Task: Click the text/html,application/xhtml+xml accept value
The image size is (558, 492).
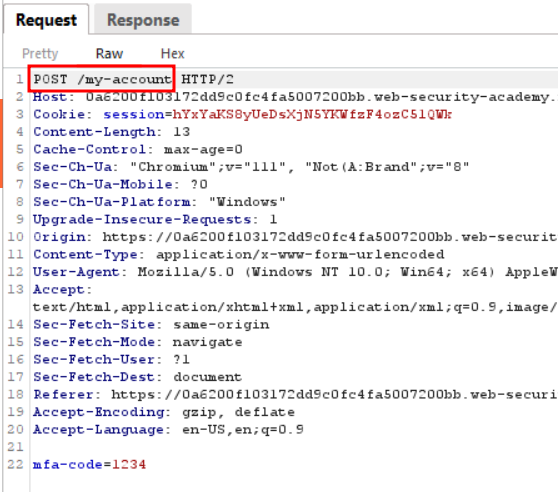Action: [x=295, y=307]
